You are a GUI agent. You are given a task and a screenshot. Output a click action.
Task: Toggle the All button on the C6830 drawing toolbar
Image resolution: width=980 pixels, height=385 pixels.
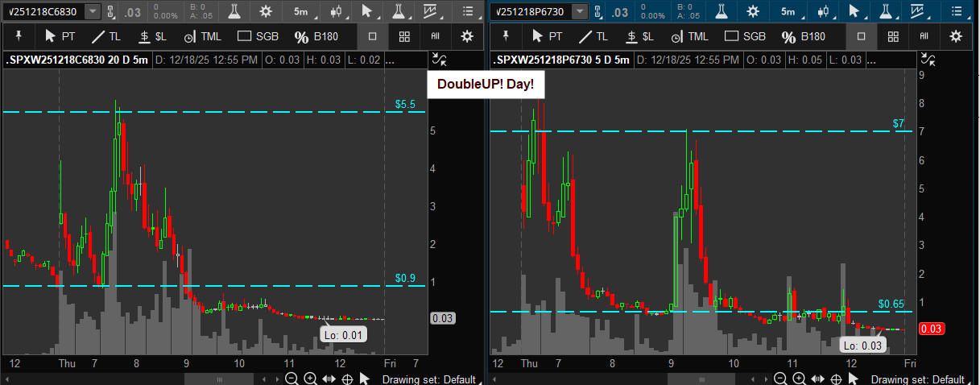[x=436, y=36]
